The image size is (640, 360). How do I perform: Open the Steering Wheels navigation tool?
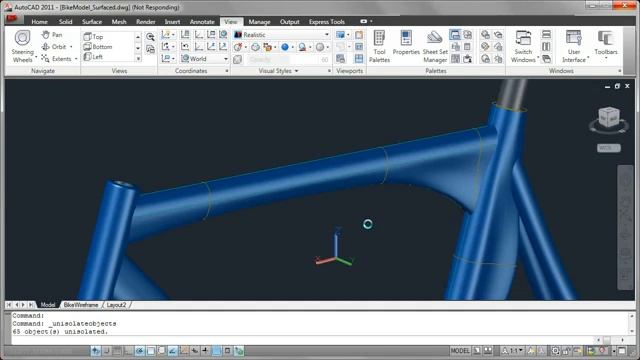(22, 47)
